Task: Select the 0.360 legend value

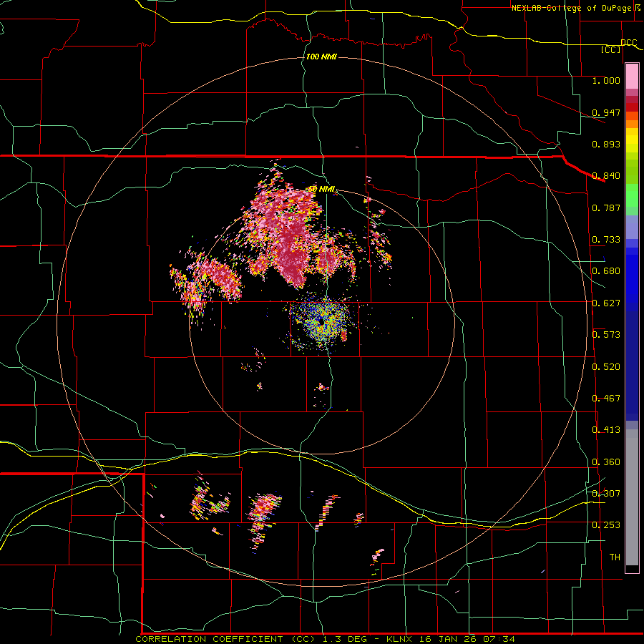Action: (606, 462)
